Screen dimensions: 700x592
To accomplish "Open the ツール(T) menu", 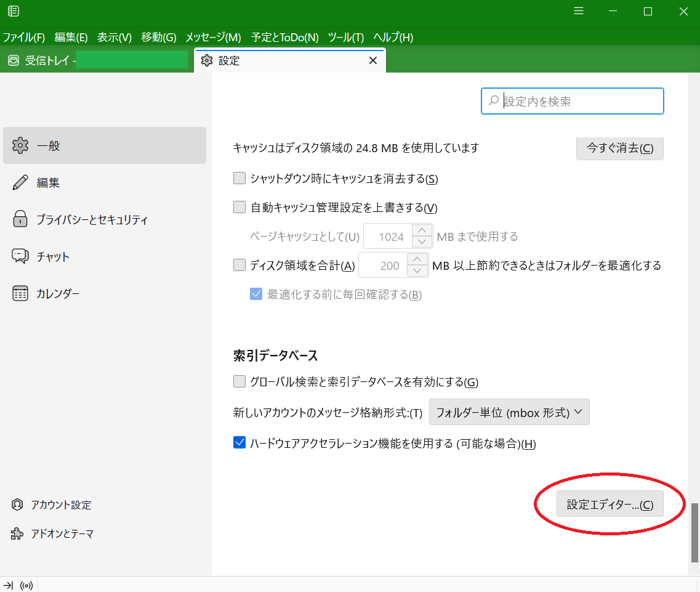I will 345,37.
